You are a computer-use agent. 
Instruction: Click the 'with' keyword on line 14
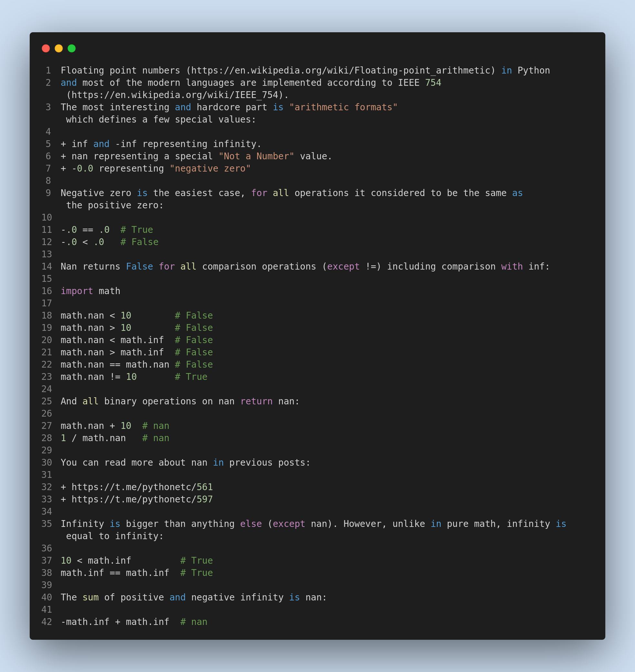click(512, 266)
